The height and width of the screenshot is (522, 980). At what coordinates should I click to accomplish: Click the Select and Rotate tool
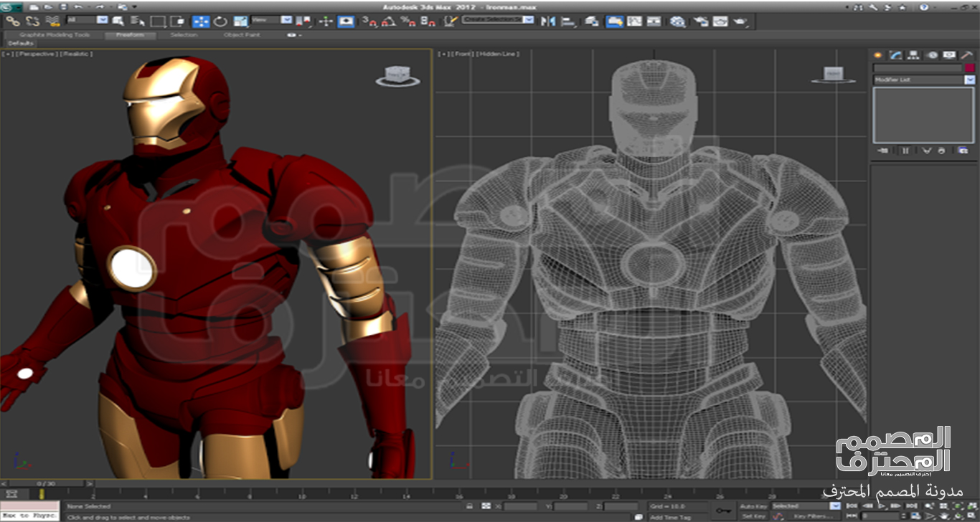point(220,22)
